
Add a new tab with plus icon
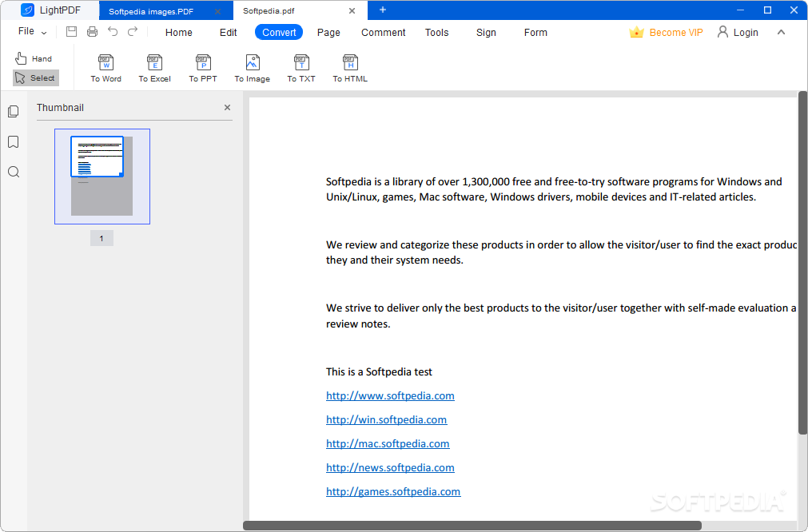(x=382, y=10)
